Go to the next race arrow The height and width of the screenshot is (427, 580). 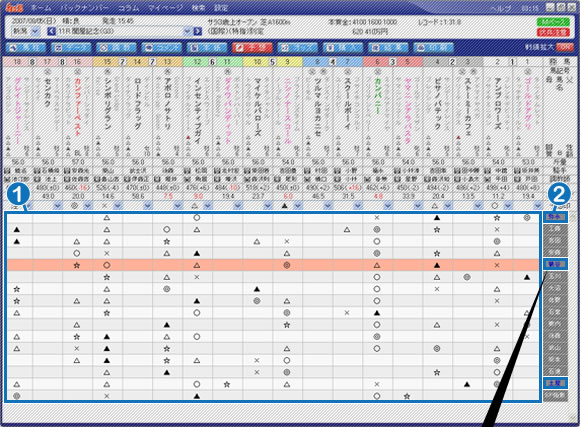[x=198, y=31]
